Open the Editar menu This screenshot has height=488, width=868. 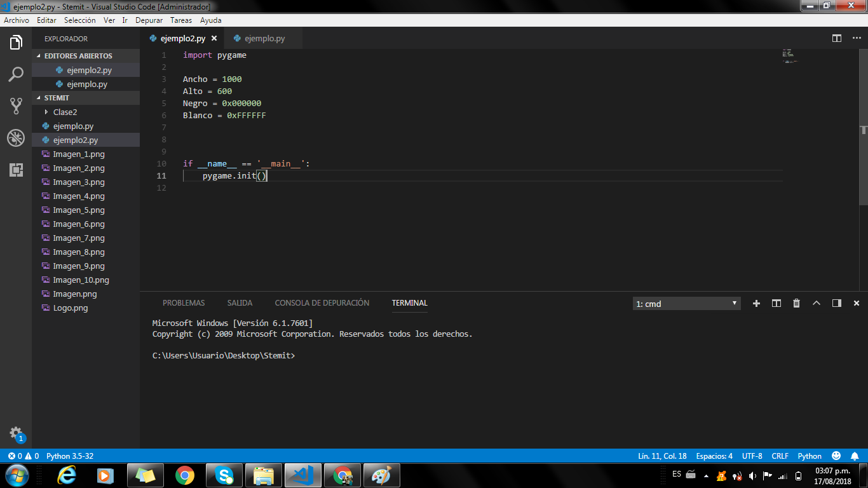[x=47, y=20]
